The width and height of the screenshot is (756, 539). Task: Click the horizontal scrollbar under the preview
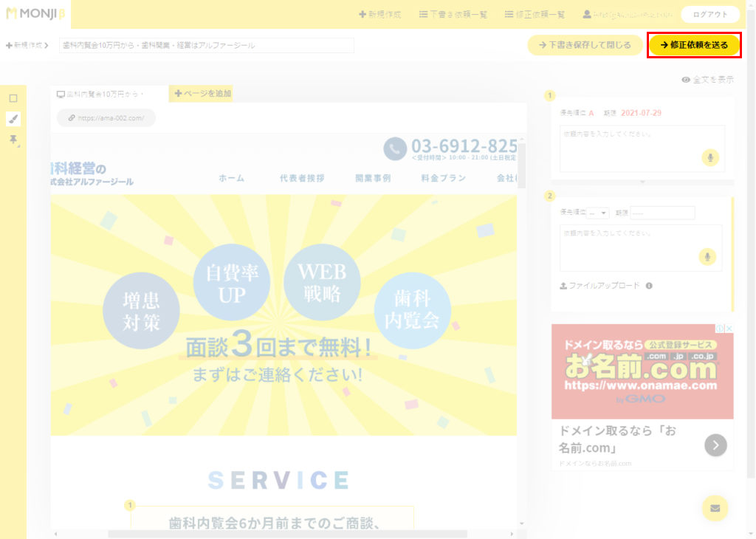click(288, 533)
